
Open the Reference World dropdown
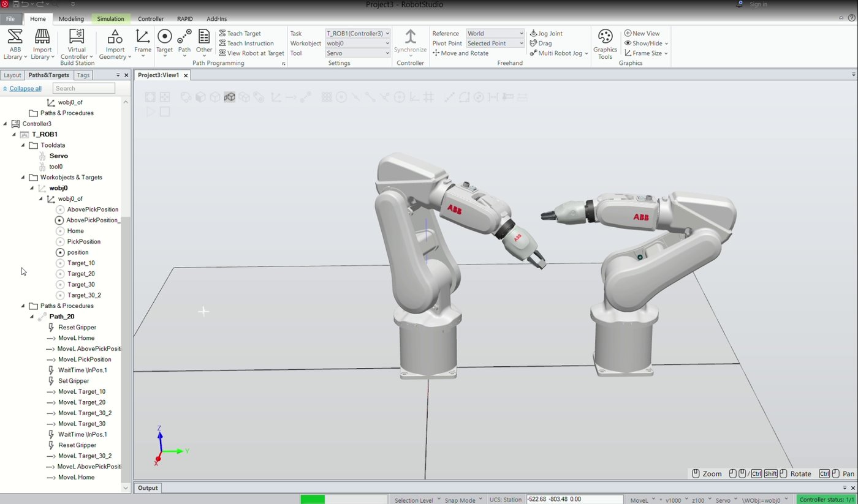(x=495, y=34)
